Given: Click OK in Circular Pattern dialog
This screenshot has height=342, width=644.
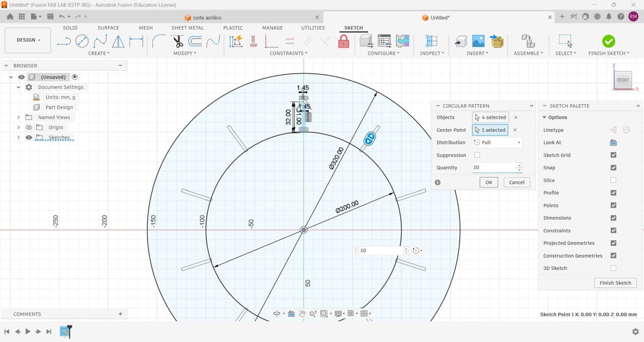Looking at the screenshot, I should pyautogui.click(x=489, y=182).
